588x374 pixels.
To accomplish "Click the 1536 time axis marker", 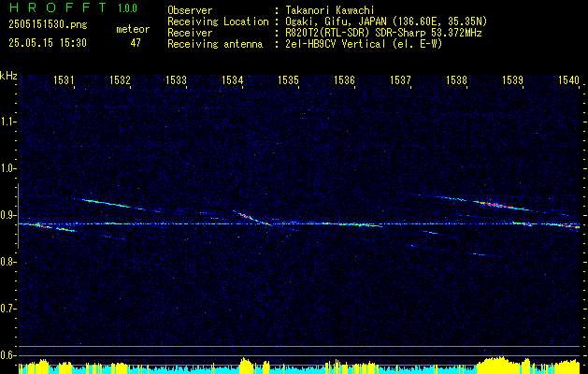I will [344, 79].
